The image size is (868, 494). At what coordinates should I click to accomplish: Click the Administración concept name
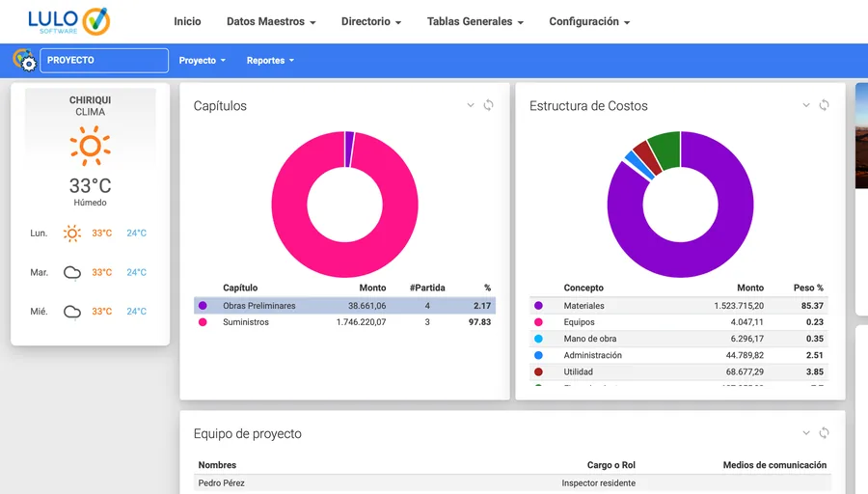(593, 356)
